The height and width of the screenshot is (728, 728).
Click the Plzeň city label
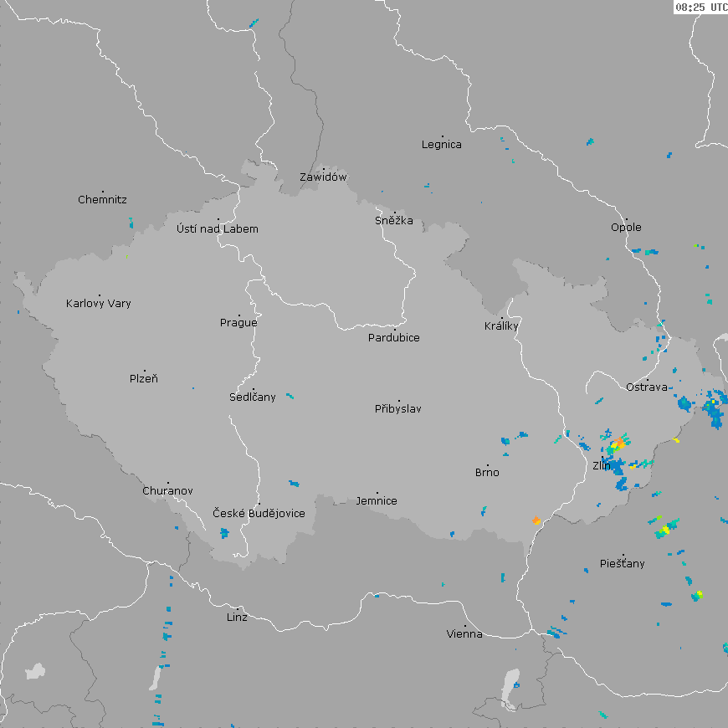143,379
